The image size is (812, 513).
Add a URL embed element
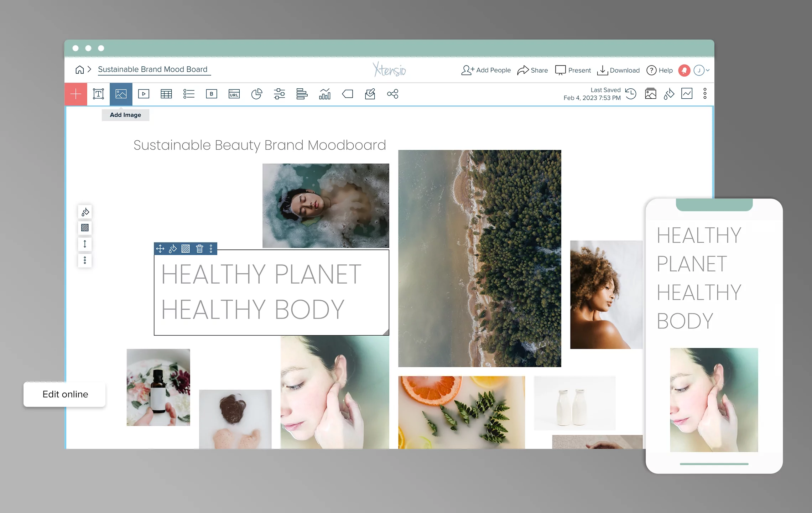pos(234,94)
